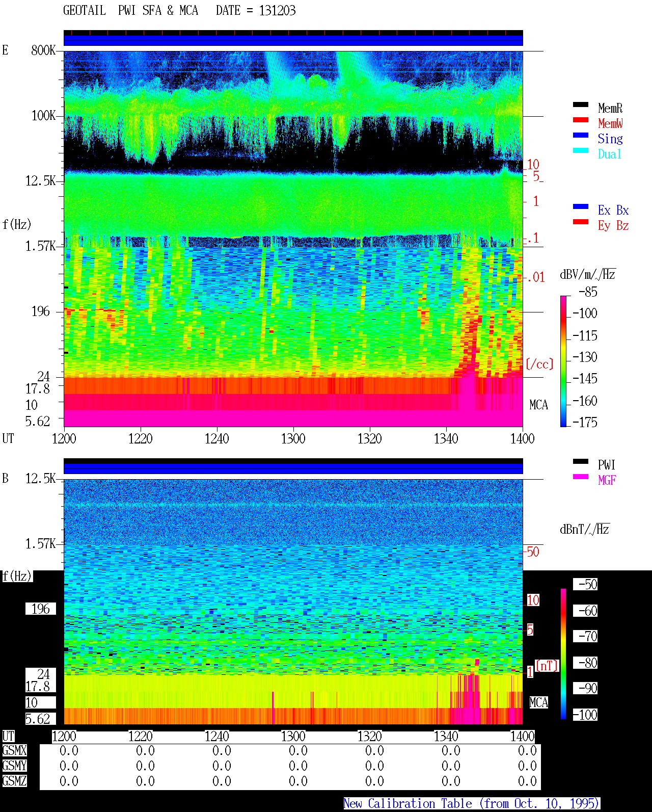652x812 pixels.
Task: Click the [nT] scale label beside the B panel
Action: 547,666
